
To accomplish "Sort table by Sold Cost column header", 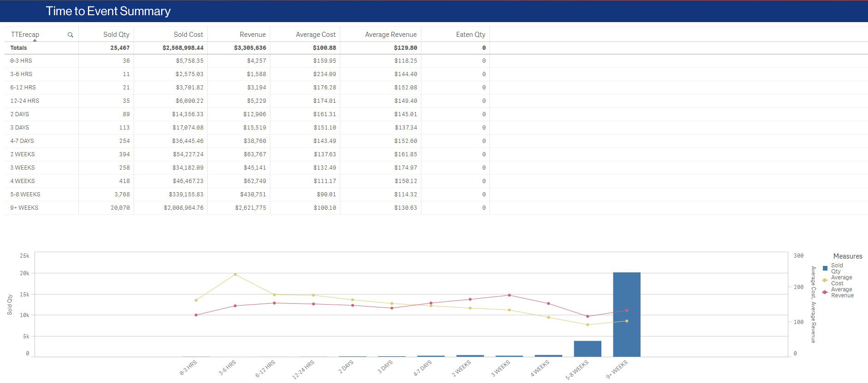I will tap(188, 35).
